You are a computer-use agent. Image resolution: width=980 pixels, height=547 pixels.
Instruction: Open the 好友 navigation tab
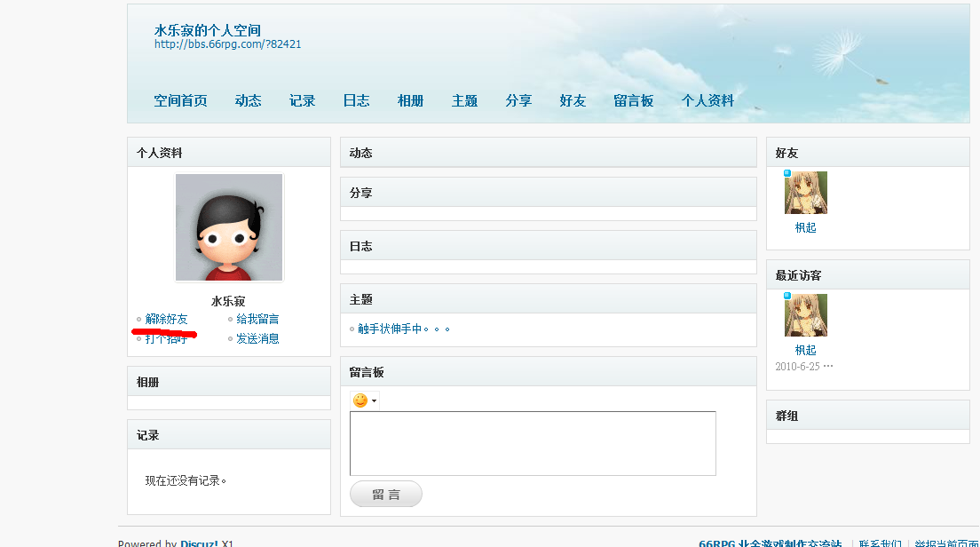tap(573, 100)
